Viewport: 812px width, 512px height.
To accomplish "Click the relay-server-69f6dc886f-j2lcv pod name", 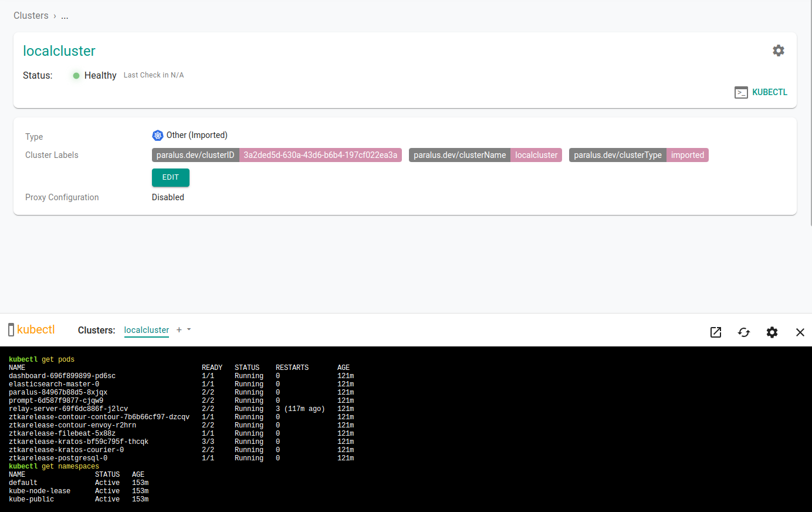I will click(x=68, y=409).
